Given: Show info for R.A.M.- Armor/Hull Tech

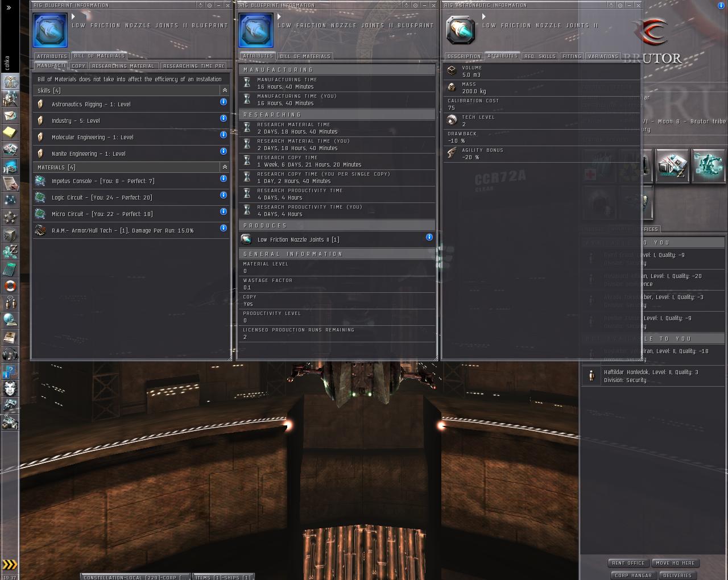Looking at the screenshot, I should [x=224, y=228].
